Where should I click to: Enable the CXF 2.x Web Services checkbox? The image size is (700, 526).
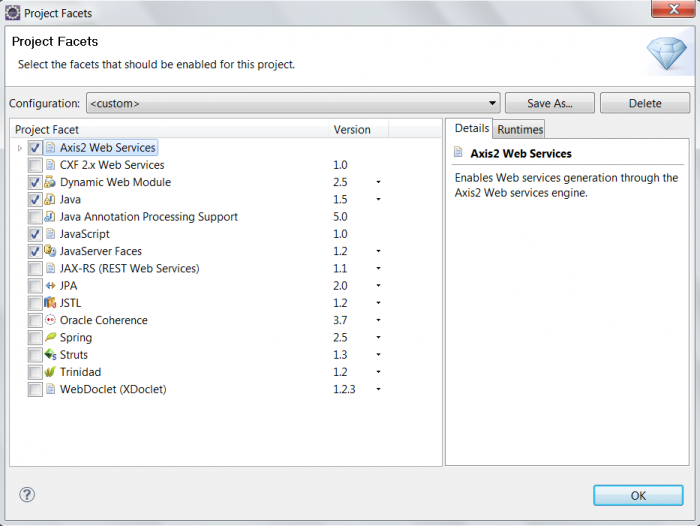[35, 165]
